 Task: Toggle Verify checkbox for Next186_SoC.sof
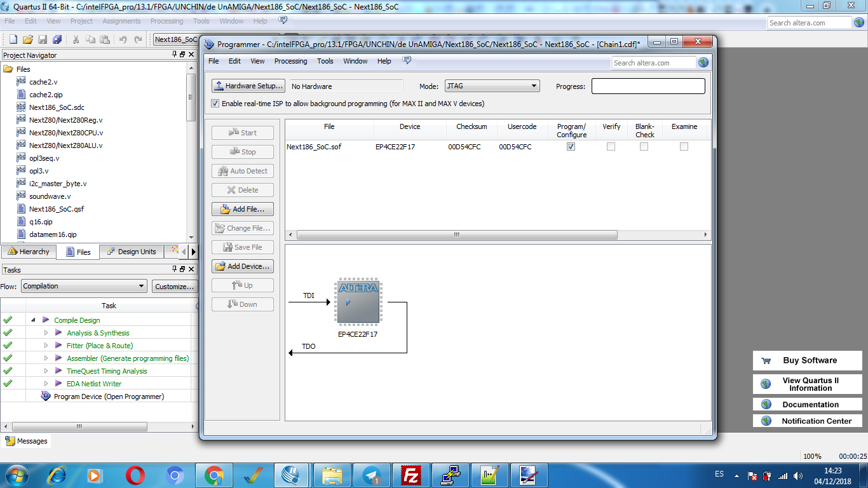click(611, 146)
